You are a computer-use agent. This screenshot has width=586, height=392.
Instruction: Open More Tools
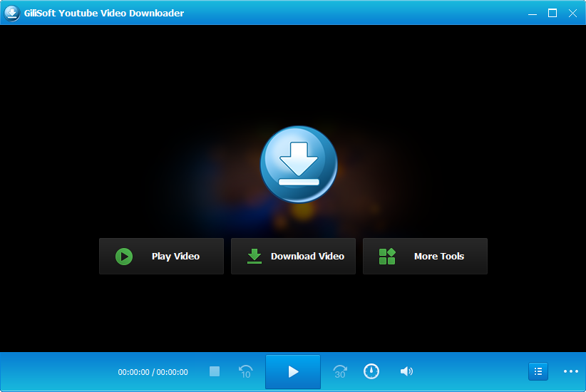[x=425, y=257]
